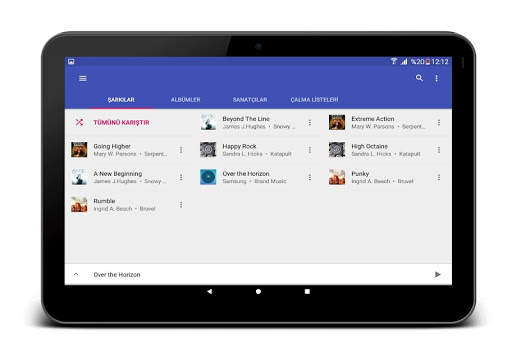Open the app bar overflow menu
This screenshot has height=361, width=512.
pos(436,78)
